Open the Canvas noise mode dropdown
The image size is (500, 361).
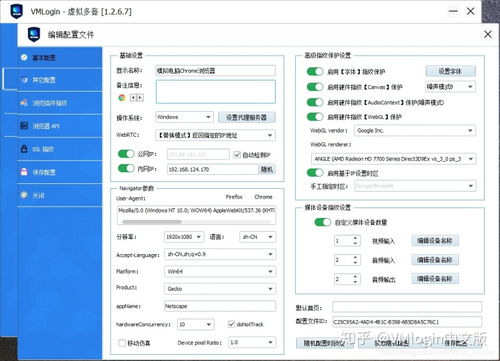[x=450, y=87]
